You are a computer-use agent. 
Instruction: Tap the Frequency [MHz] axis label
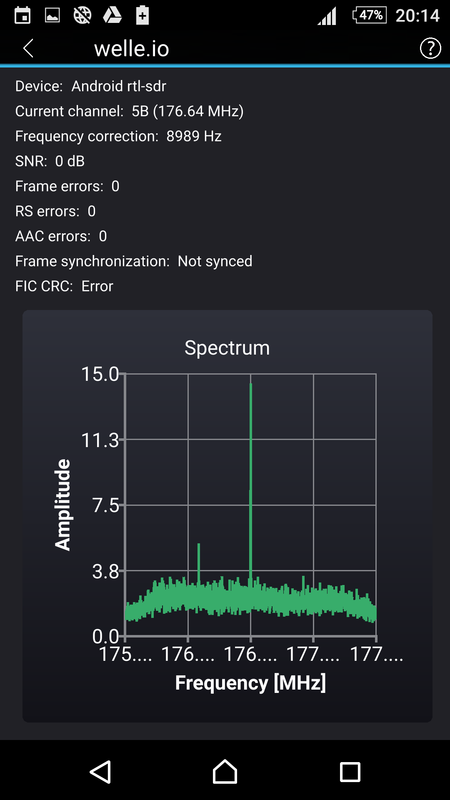click(x=251, y=683)
